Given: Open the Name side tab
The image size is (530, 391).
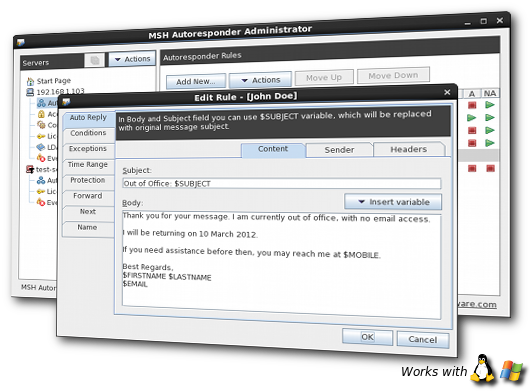Looking at the screenshot, I should pyautogui.click(x=88, y=227).
